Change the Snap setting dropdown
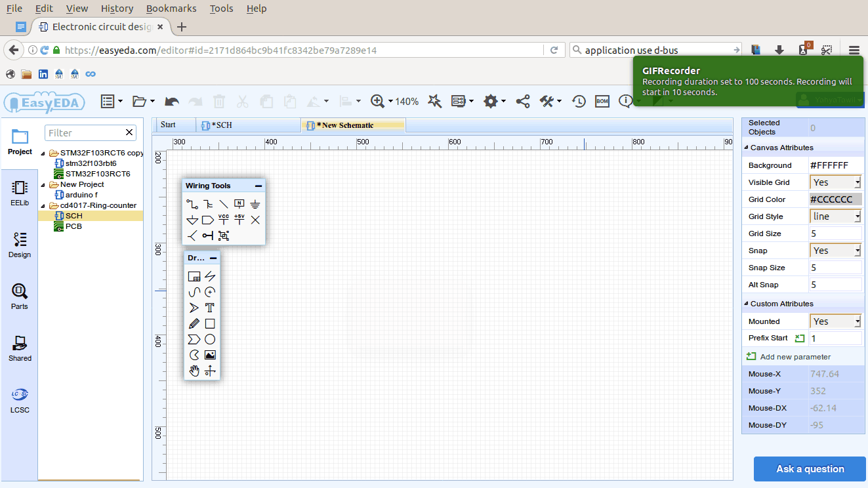 tap(835, 250)
